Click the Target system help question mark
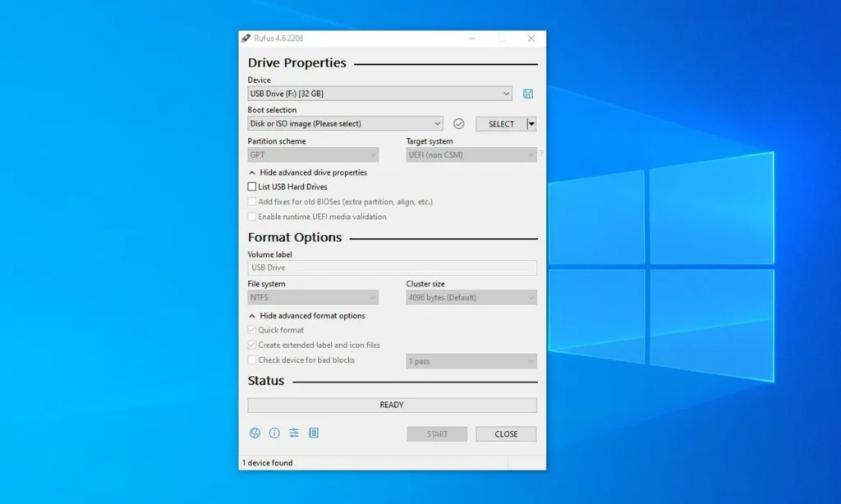This screenshot has width=841, height=504. 541,153
